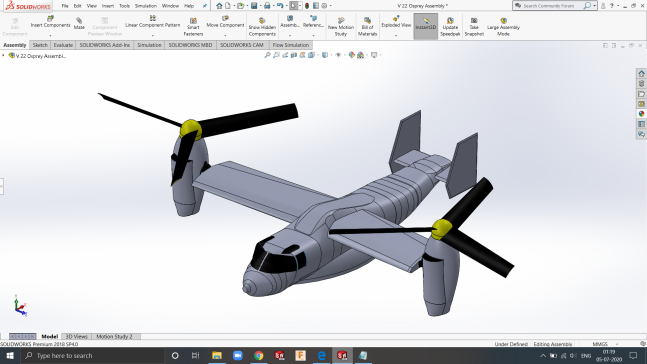Click the Undo icon
The width and height of the screenshot is (647, 364).
click(280, 6)
